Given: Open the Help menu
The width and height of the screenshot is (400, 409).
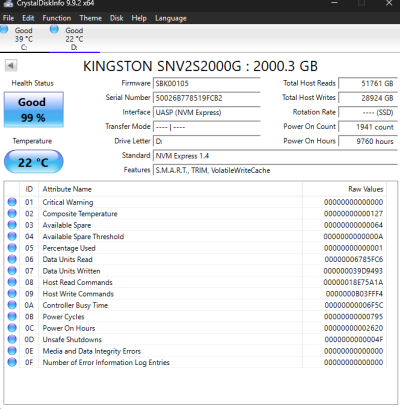Looking at the screenshot, I should tap(139, 18).
